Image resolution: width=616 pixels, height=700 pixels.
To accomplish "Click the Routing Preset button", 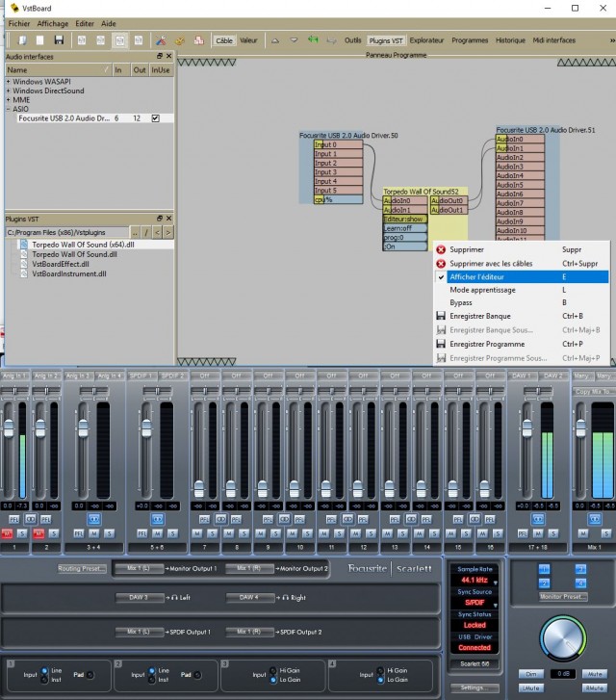I will [x=82, y=569].
